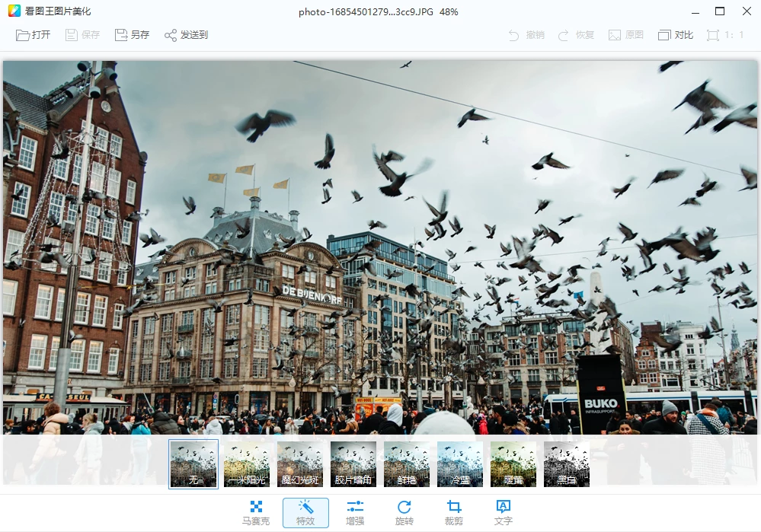Toggle the 特效 (Effects) tool panel

305,512
